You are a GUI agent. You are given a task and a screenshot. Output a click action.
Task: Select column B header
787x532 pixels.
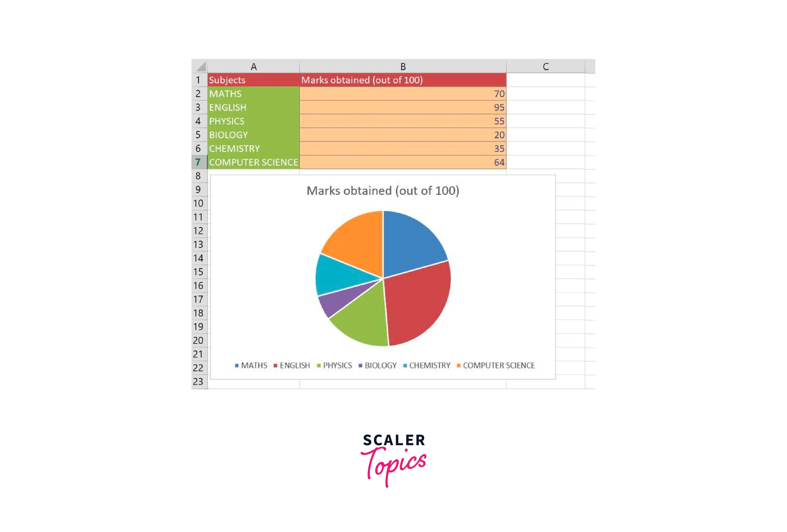point(403,66)
